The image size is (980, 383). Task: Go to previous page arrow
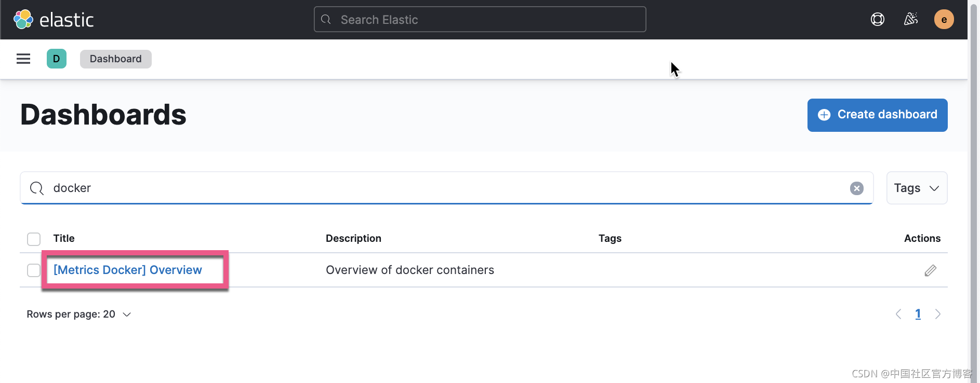[898, 314]
